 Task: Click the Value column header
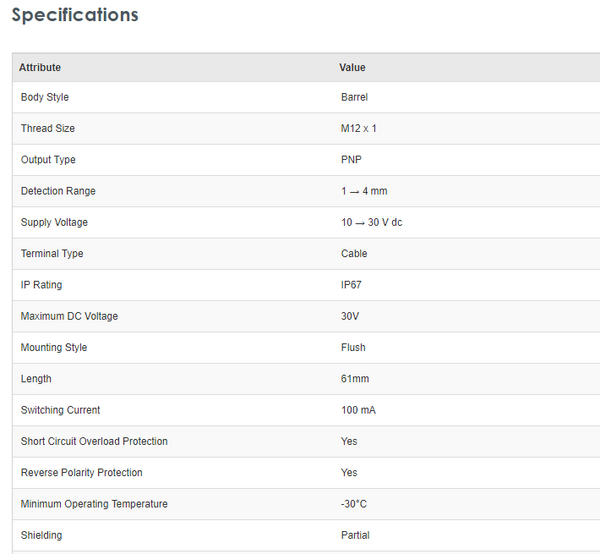click(352, 67)
